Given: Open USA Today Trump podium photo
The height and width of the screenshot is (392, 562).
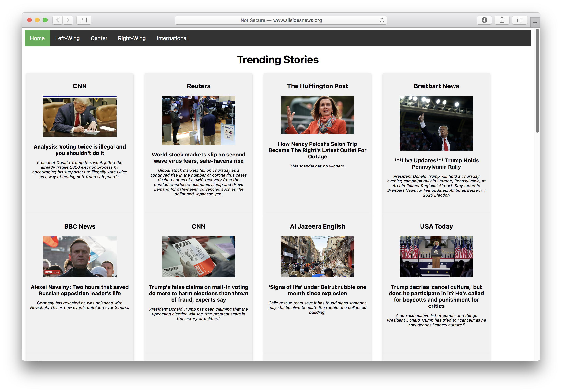Looking at the screenshot, I should click(436, 257).
